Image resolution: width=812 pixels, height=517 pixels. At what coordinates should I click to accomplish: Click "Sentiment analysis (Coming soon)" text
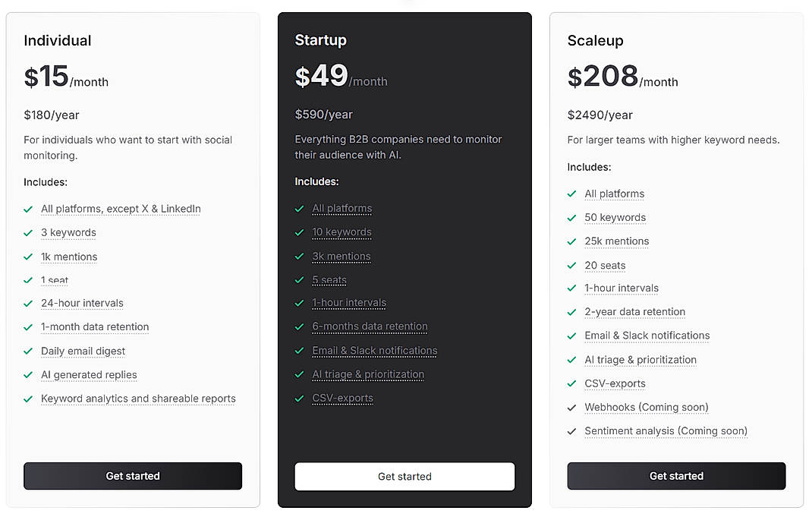click(666, 431)
